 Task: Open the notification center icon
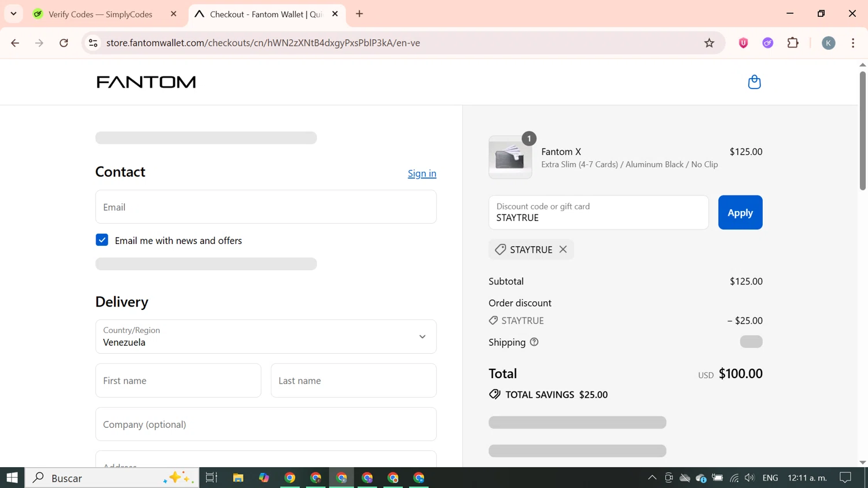845,478
